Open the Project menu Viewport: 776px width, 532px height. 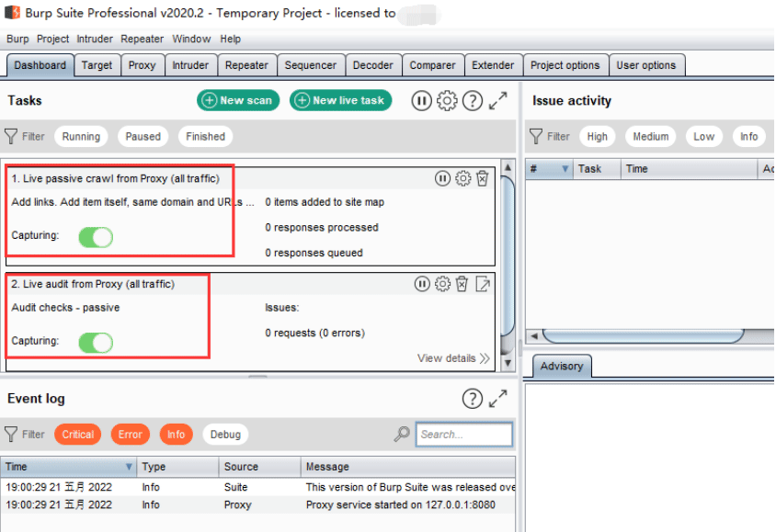point(53,40)
